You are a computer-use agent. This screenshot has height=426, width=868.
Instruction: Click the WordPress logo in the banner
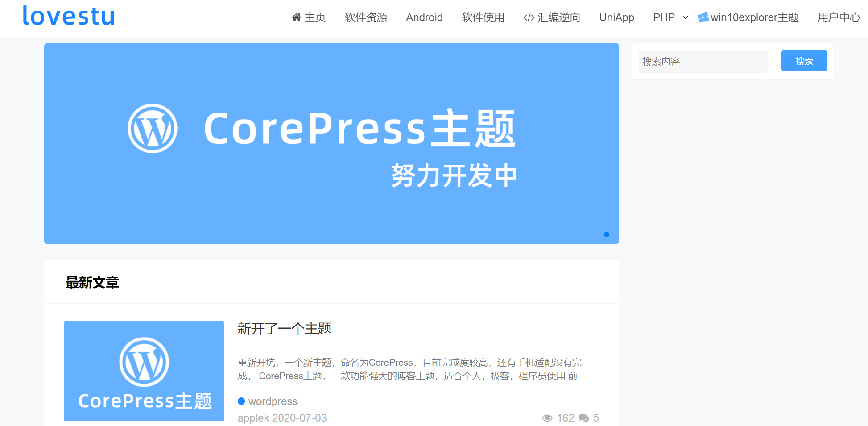[x=153, y=129]
